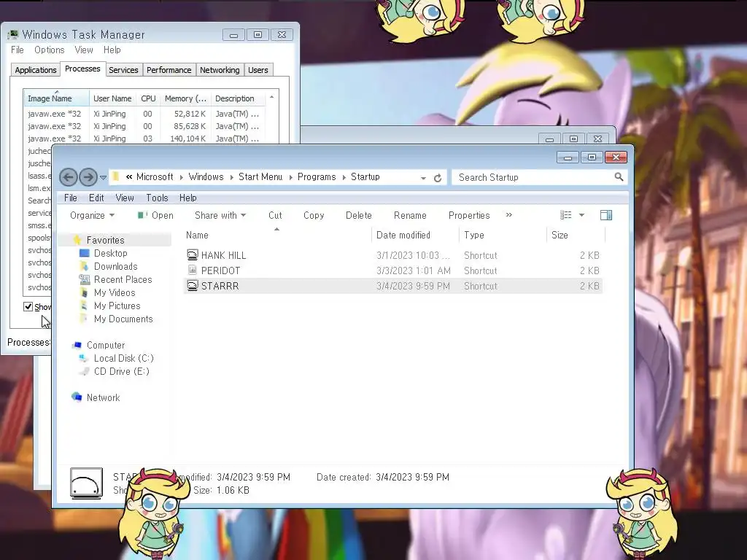Click Delete in the toolbar
This screenshot has width=747, height=560.
pyautogui.click(x=359, y=215)
